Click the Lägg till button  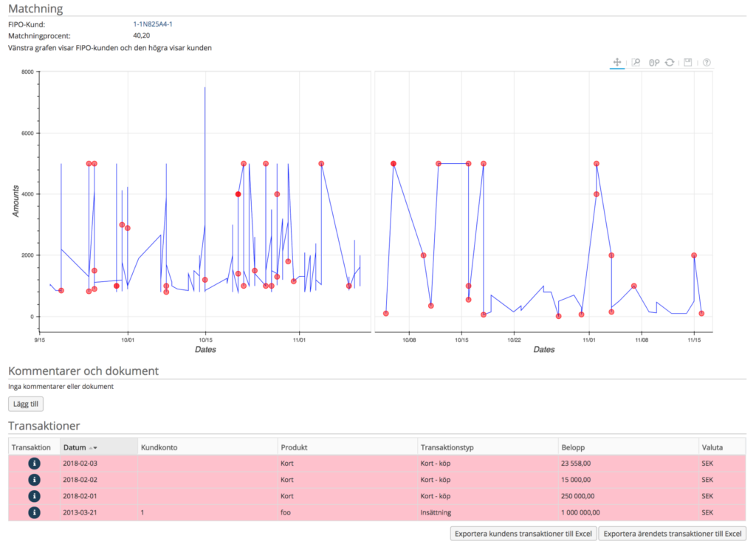[x=26, y=404]
